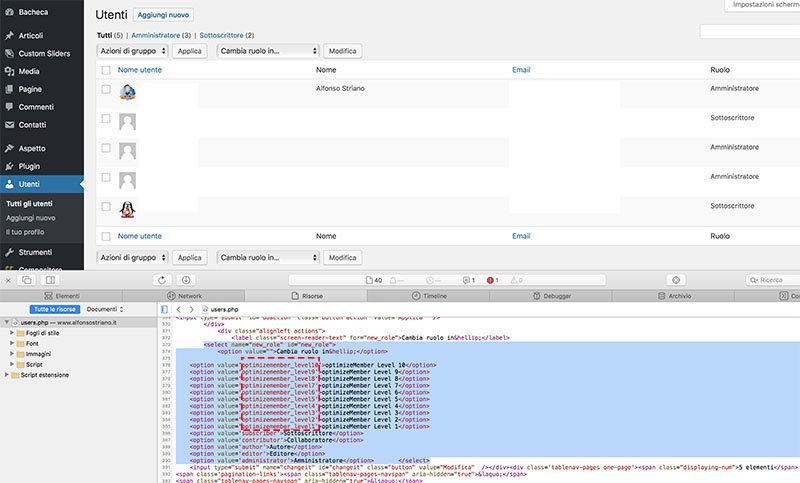The image size is (800, 483).
Task: Click the bottom Modifica button
Action: pos(342,258)
